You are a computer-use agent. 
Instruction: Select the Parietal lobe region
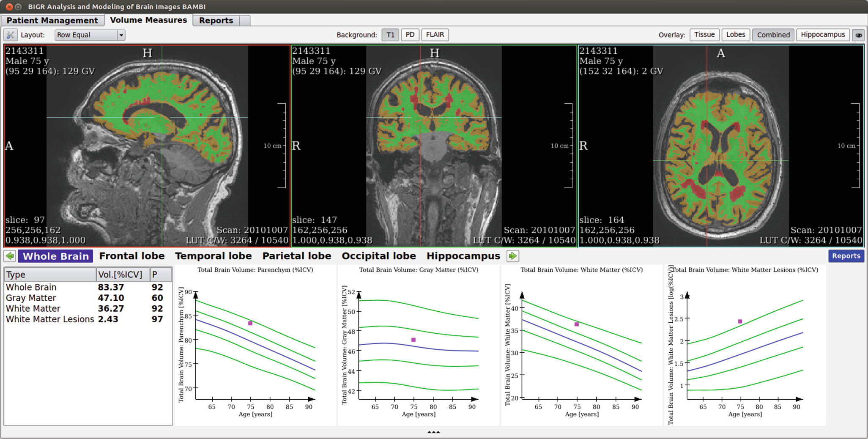click(x=296, y=256)
